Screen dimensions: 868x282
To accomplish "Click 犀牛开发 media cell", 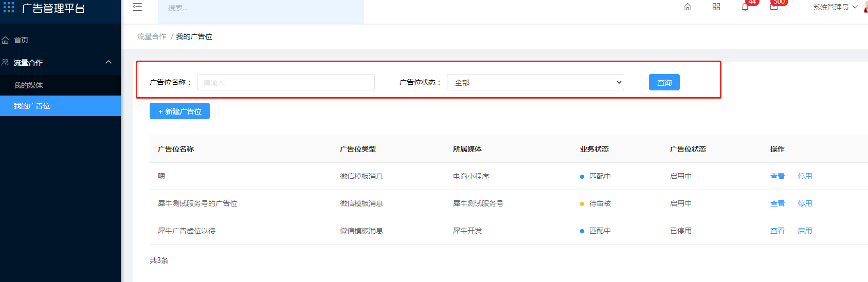I will point(467,231).
